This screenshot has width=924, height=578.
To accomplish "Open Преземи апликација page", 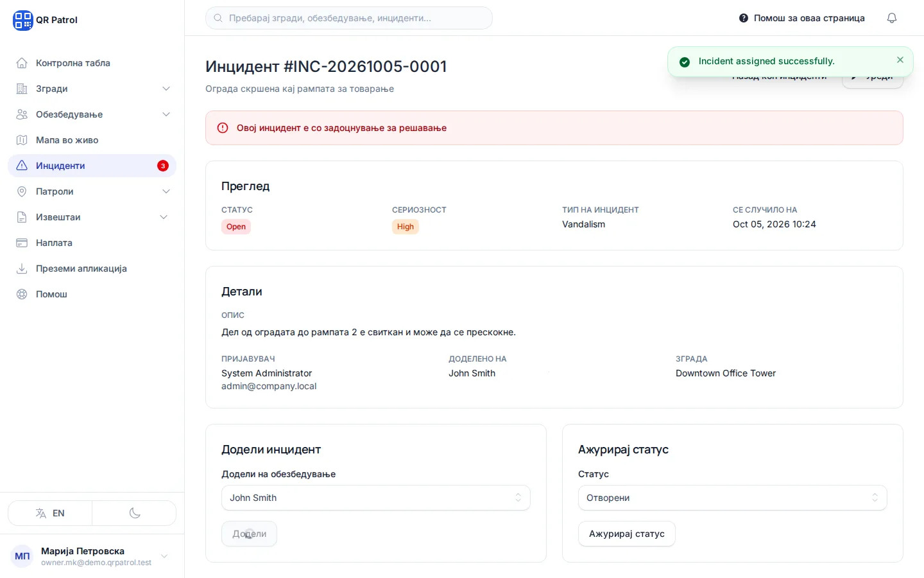I will (x=92, y=268).
